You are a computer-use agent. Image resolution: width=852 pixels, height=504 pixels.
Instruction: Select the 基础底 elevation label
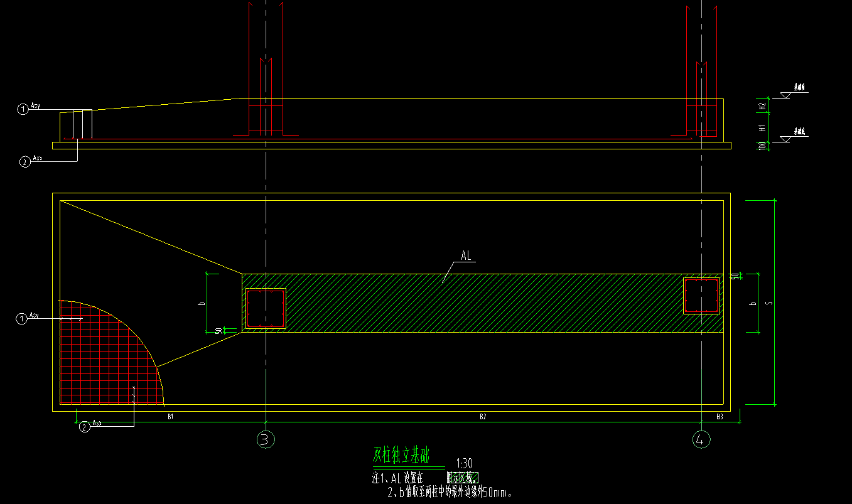799,132
